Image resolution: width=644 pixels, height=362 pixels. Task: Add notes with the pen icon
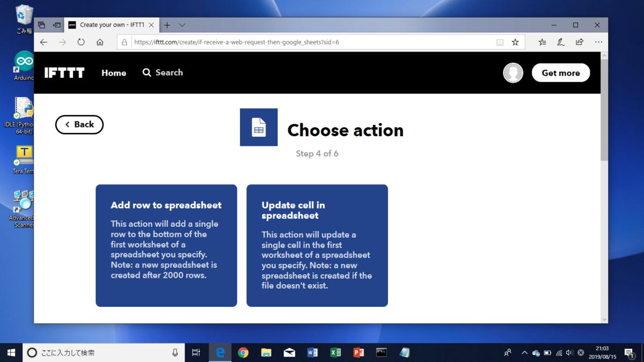pyautogui.click(x=561, y=42)
